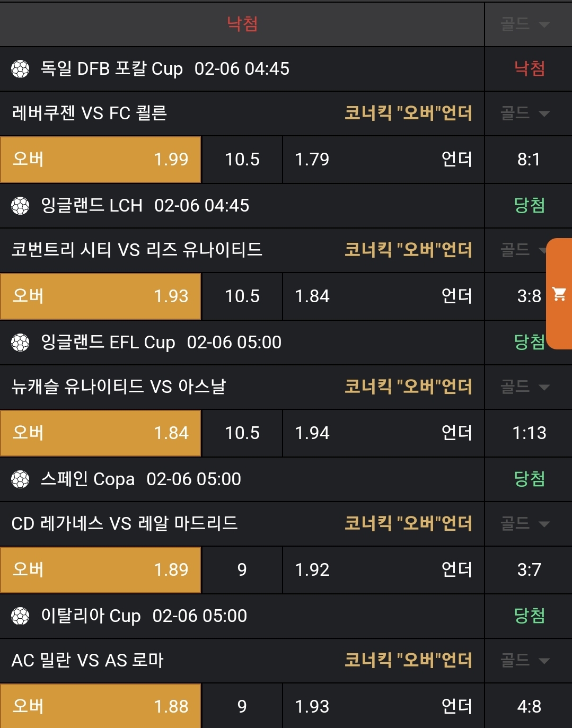
Task: Select 오버 1.89 for CD 레가네스 match
Action: [101, 570]
